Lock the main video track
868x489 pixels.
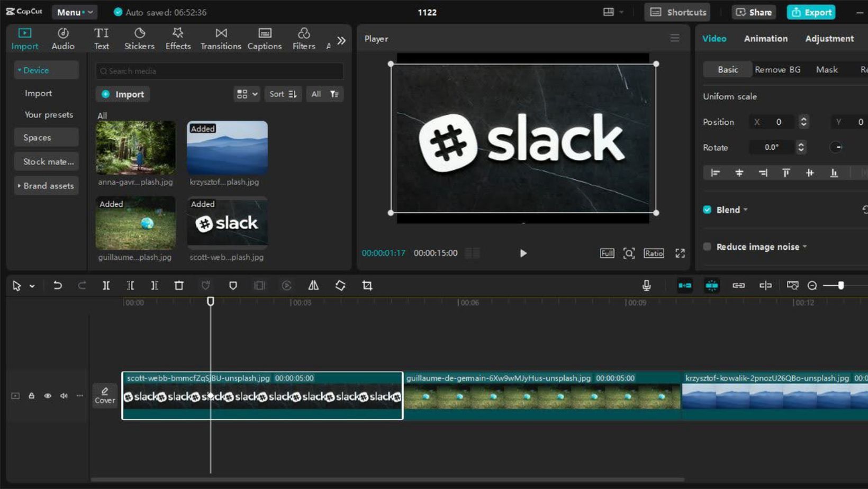(x=31, y=396)
